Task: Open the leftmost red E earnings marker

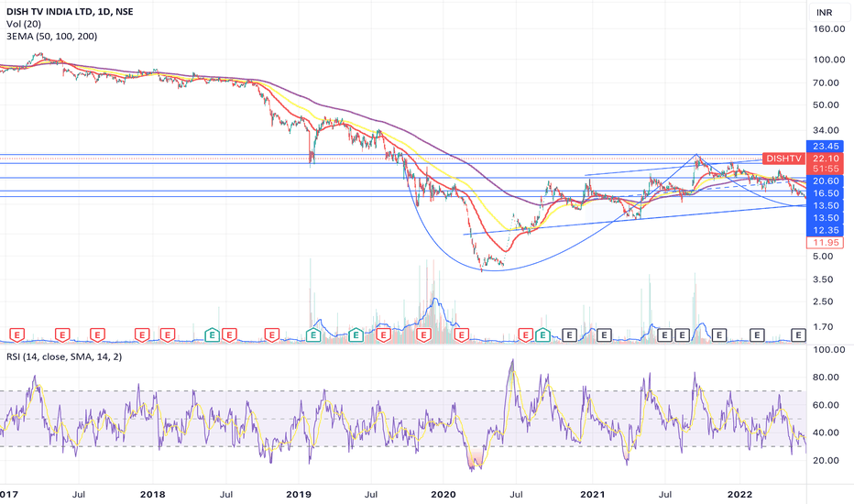Action: click(x=17, y=334)
